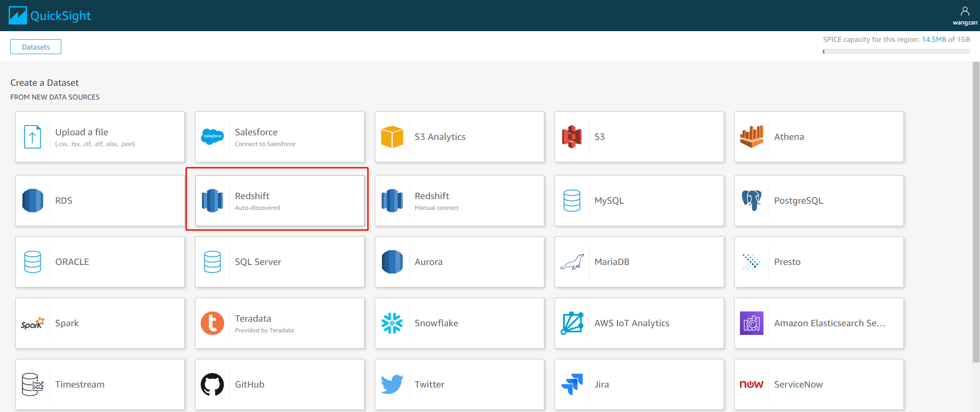Click the Redshift Manual connect icon
This screenshot has height=412, width=980.
392,201
